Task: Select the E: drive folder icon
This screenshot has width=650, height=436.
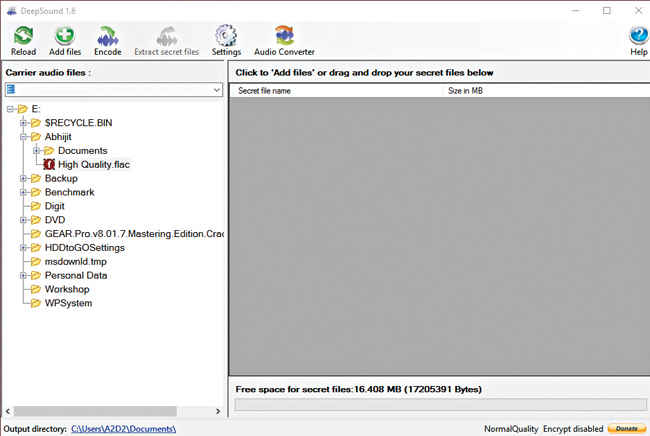Action: point(22,109)
